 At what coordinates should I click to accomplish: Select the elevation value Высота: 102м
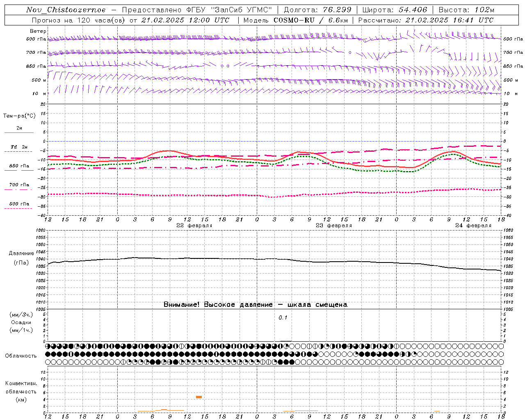click(x=466, y=10)
